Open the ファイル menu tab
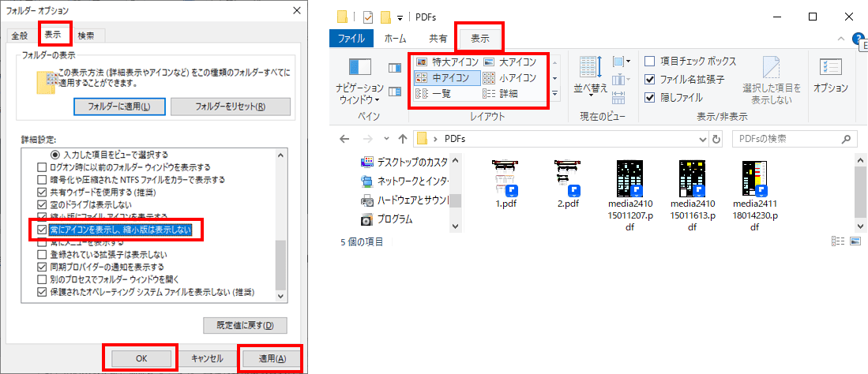This screenshot has width=868, height=374. click(x=351, y=39)
